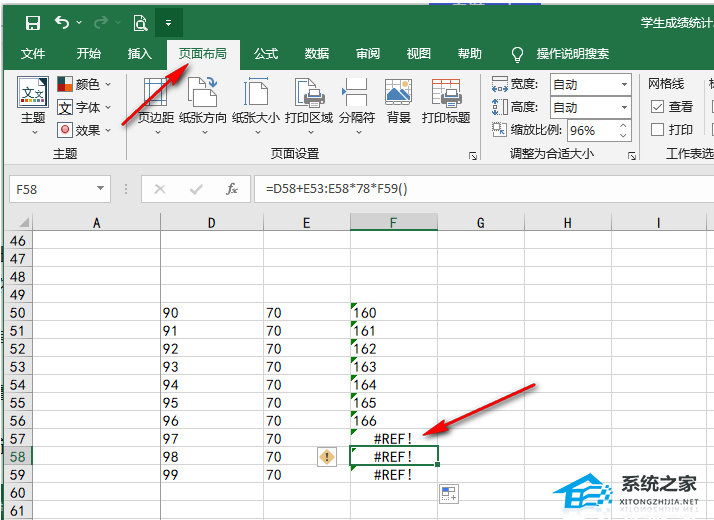Expand the 高度 height dropdown
The width and height of the screenshot is (714, 520).
pyautogui.click(x=624, y=107)
